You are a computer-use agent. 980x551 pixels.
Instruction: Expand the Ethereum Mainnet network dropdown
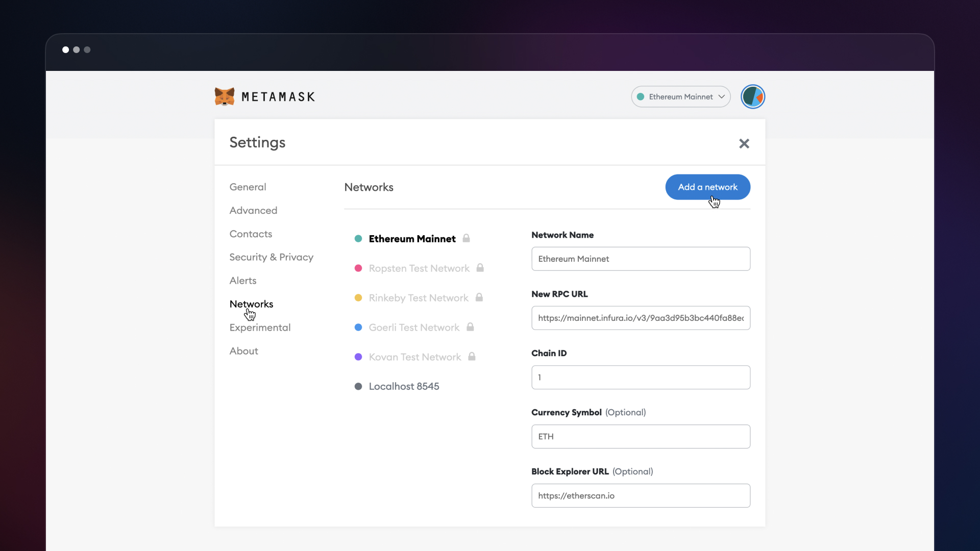(x=680, y=96)
